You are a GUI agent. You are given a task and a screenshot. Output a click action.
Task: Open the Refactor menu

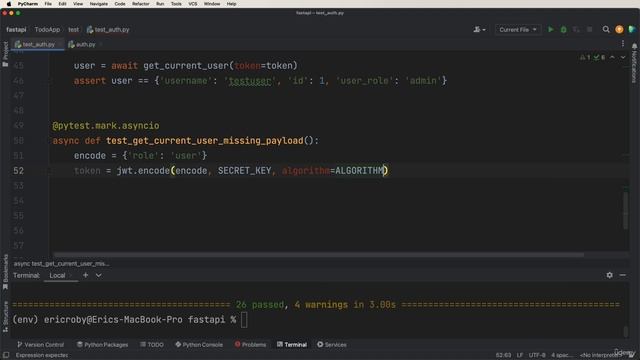point(140,4)
